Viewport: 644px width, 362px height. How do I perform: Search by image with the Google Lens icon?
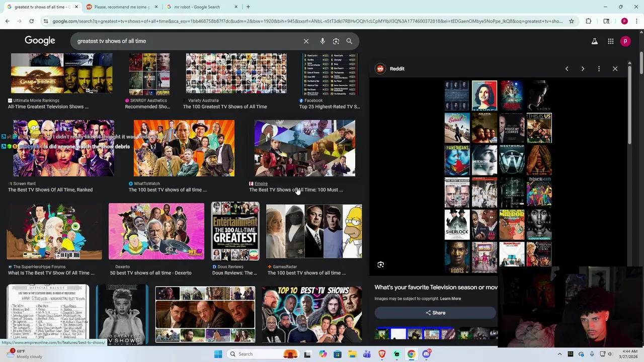coord(336,41)
